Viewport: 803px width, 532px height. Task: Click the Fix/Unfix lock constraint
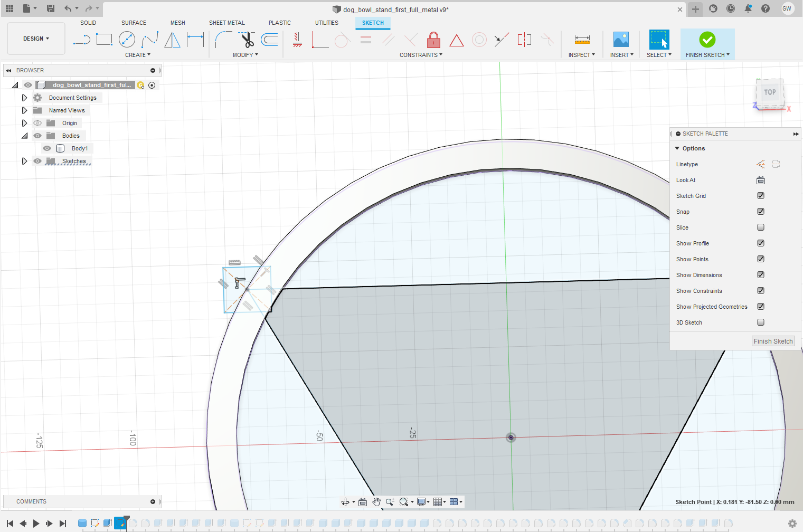tap(433, 40)
